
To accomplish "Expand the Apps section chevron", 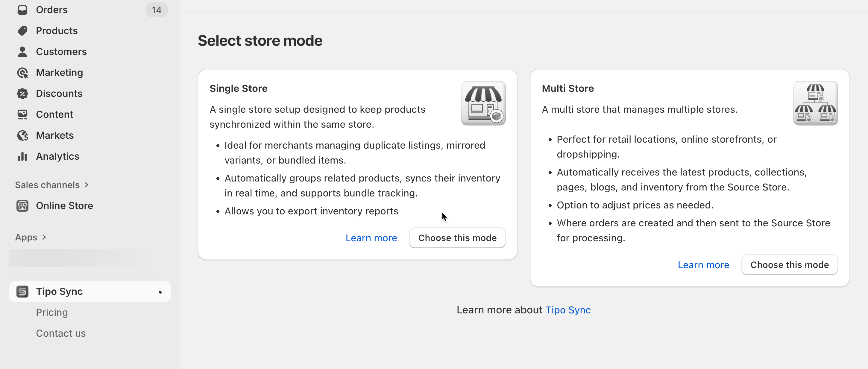I will click(x=44, y=237).
